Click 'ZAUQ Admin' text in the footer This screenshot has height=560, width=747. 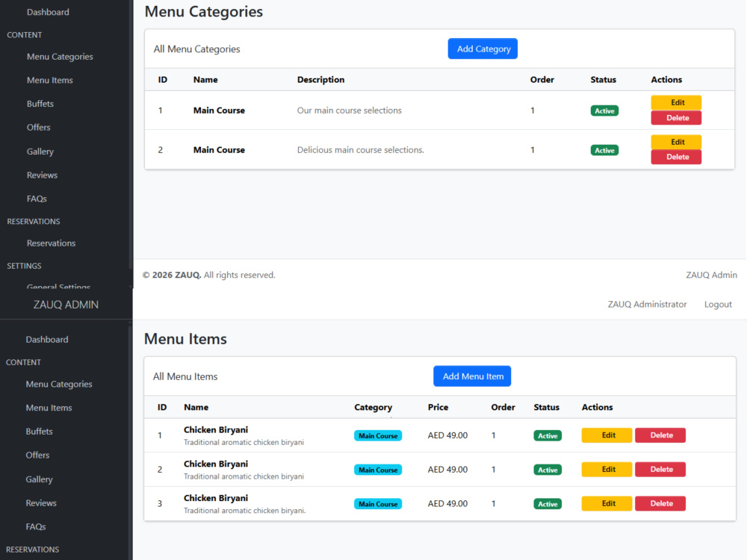(711, 276)
